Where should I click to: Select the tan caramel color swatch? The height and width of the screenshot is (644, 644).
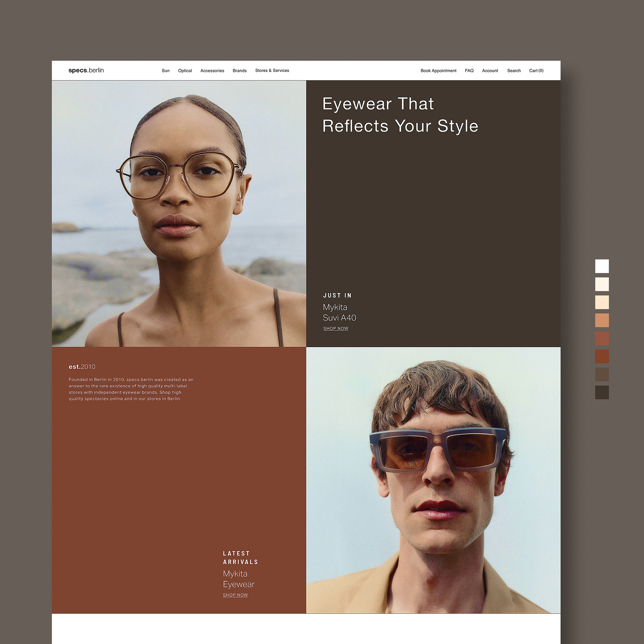(x=602, y=320)
